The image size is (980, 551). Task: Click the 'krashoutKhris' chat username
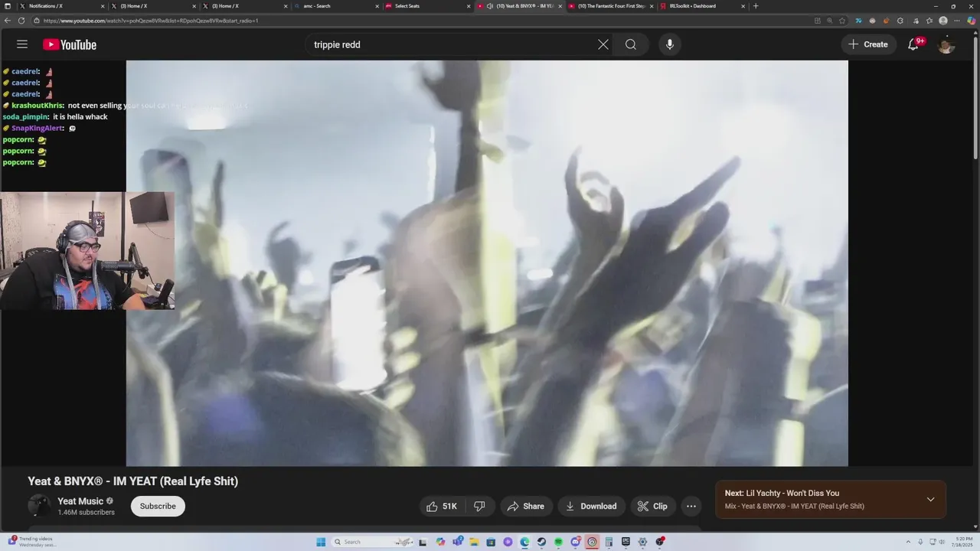38,106
